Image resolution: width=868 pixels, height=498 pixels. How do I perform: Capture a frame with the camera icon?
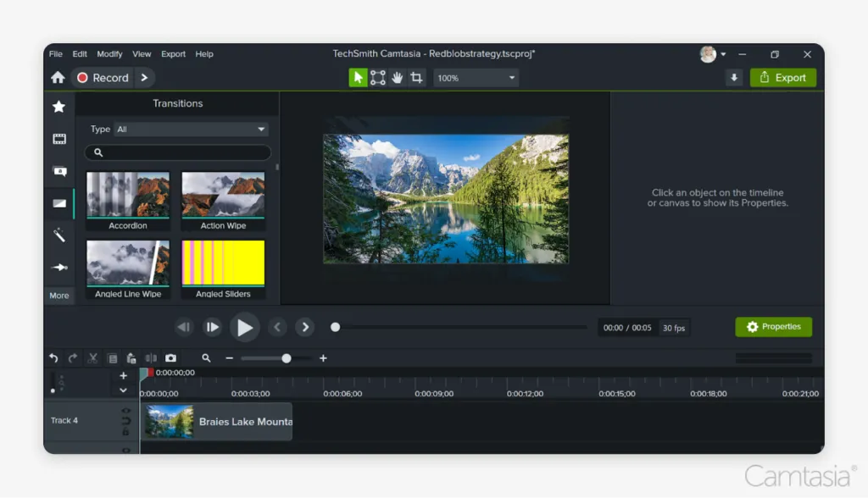tap(170, 358)
